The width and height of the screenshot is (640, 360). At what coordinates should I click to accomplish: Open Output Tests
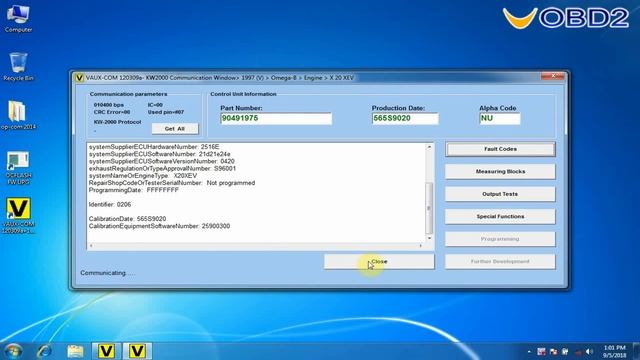500,194
